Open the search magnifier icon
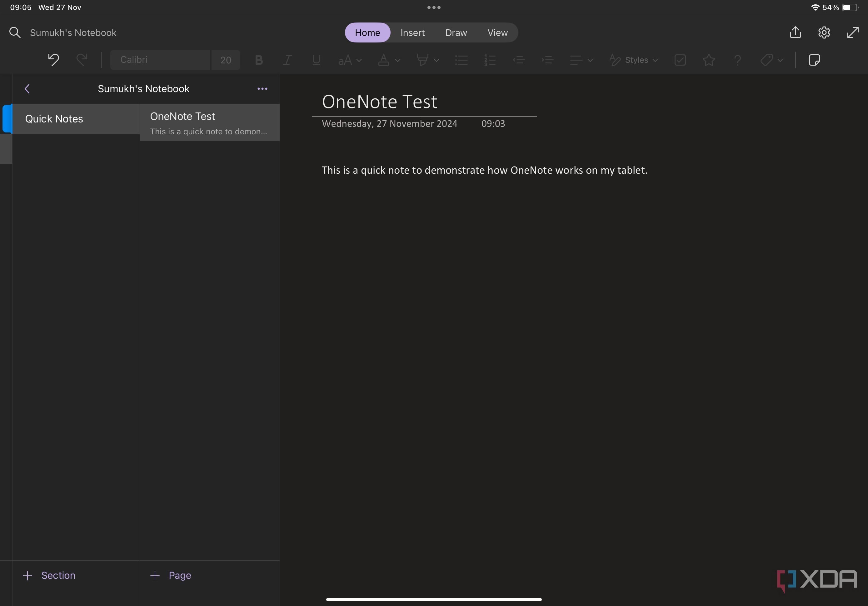This screenshot has height=606, width=868. [x=15, y=32]
